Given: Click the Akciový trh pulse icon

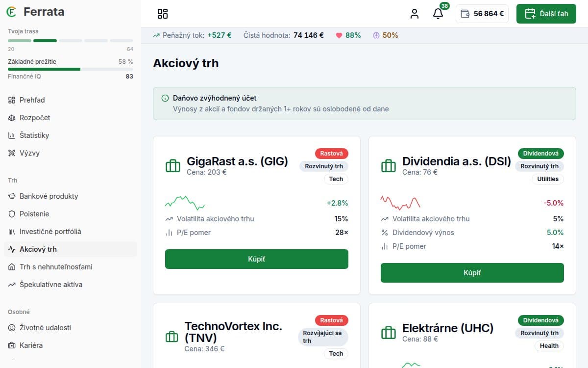Looking at the screenshot, I should tap(12, 249).
